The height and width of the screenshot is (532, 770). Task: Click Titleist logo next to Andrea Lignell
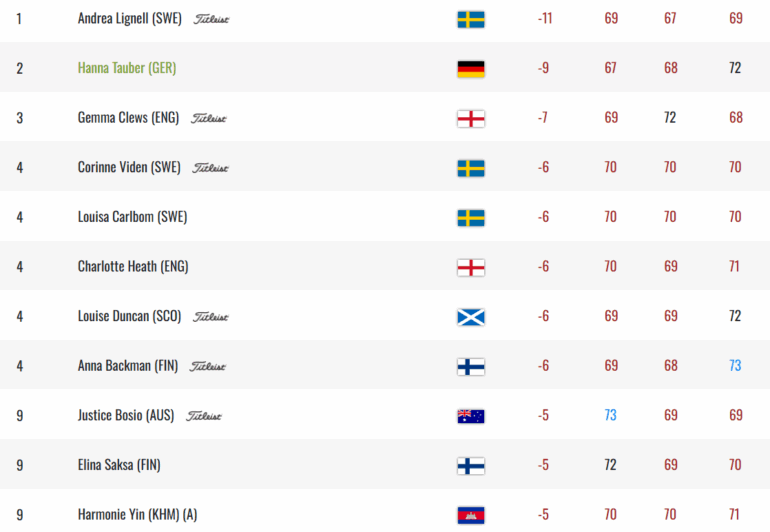(x=212, y=19)
